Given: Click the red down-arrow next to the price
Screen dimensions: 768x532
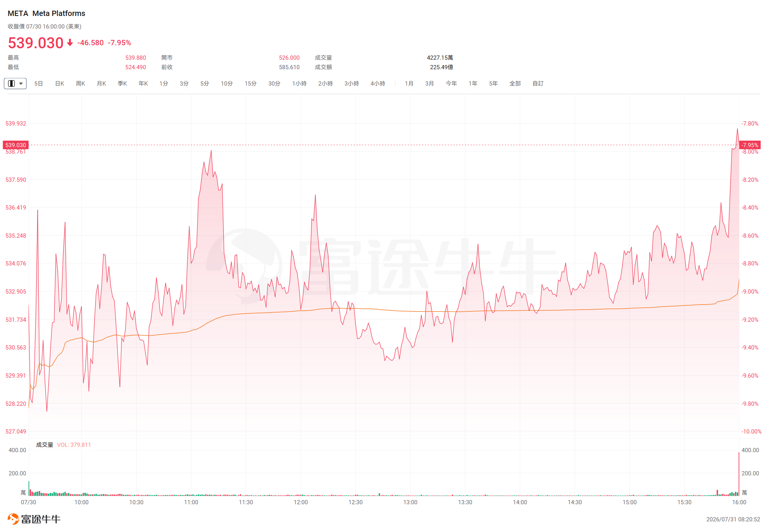Looking at the screenshot, I should pos(70,43).
